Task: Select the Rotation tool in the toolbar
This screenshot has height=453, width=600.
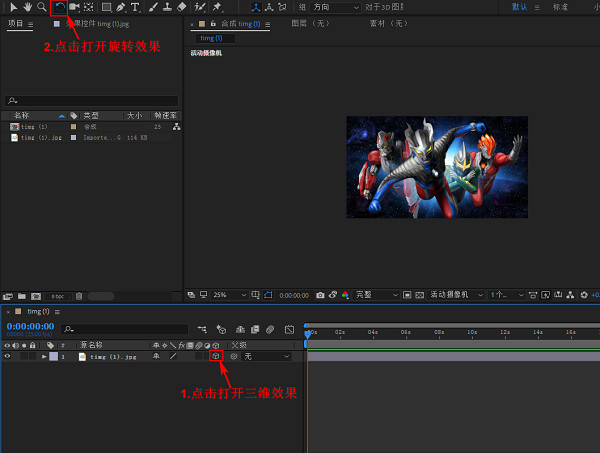Action: (58, 7)
